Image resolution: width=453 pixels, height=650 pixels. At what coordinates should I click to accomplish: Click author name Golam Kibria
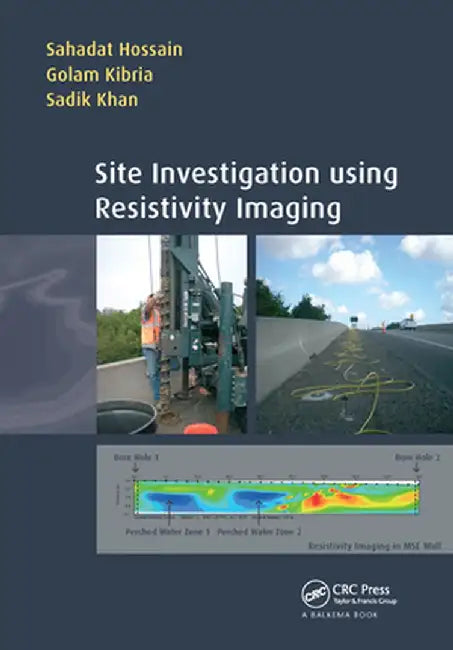99,75
